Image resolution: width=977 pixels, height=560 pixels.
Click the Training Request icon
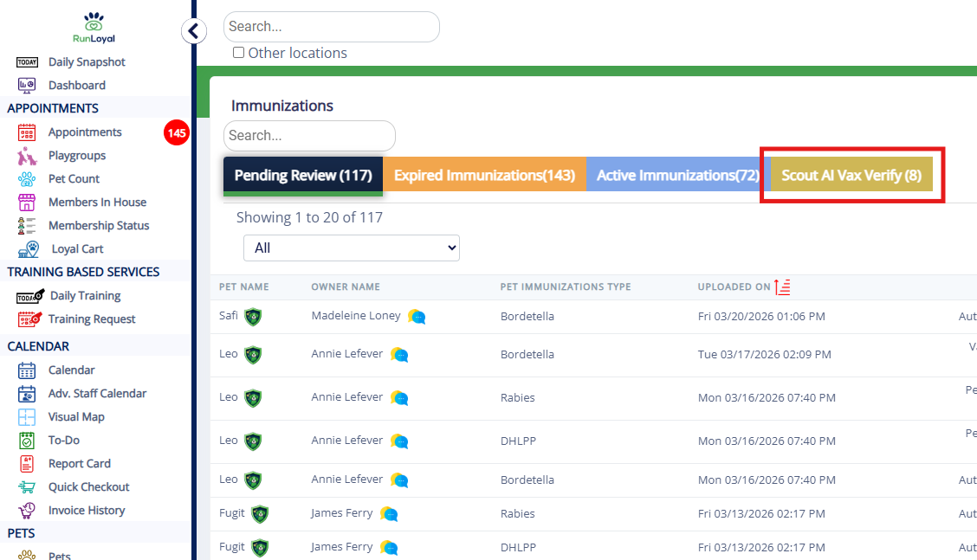(x=30, y=319)
